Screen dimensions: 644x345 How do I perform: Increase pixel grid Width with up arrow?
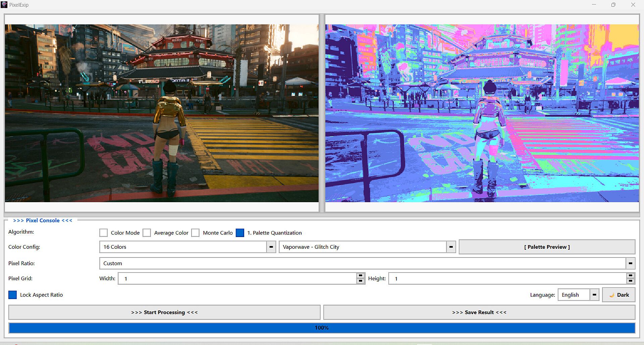[x=361, y=276]
